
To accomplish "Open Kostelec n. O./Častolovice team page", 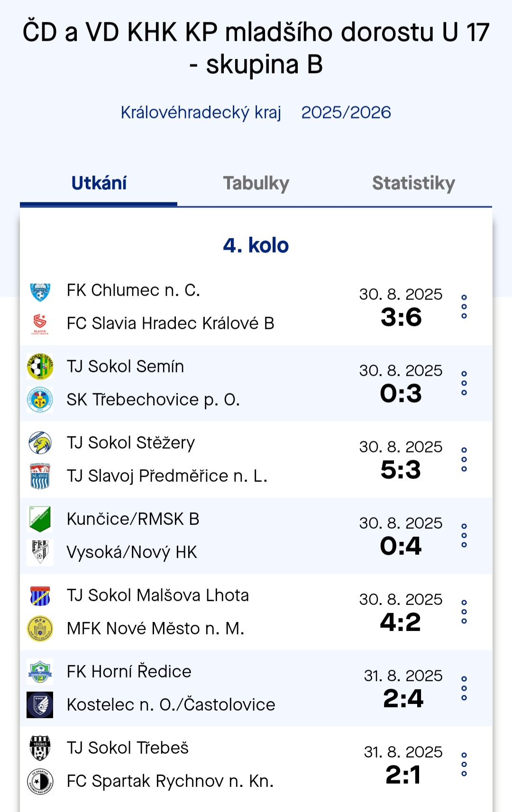I will tap(171, 705).
